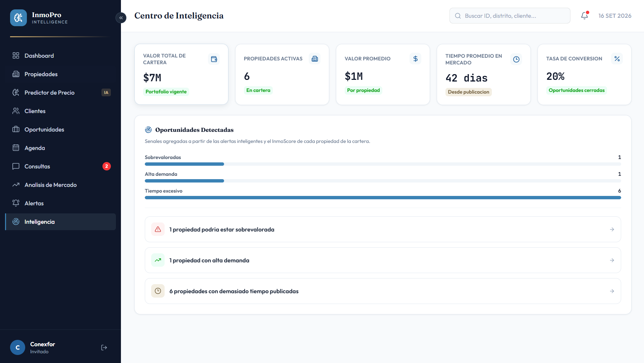This screenshot has height=363, width=644.
Task: Open Alertas in the sidebar
Action: [60, 203]
